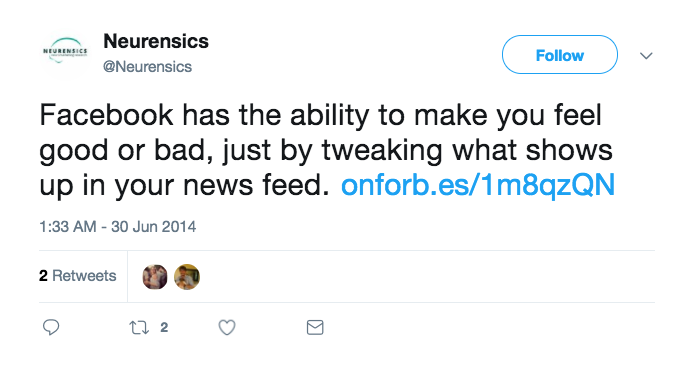Click the tweet line starting with Facebook

321,115
